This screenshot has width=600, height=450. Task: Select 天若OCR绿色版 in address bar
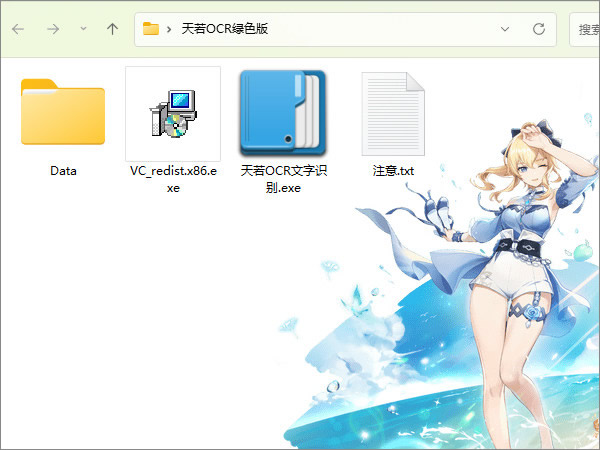[225, 29]
